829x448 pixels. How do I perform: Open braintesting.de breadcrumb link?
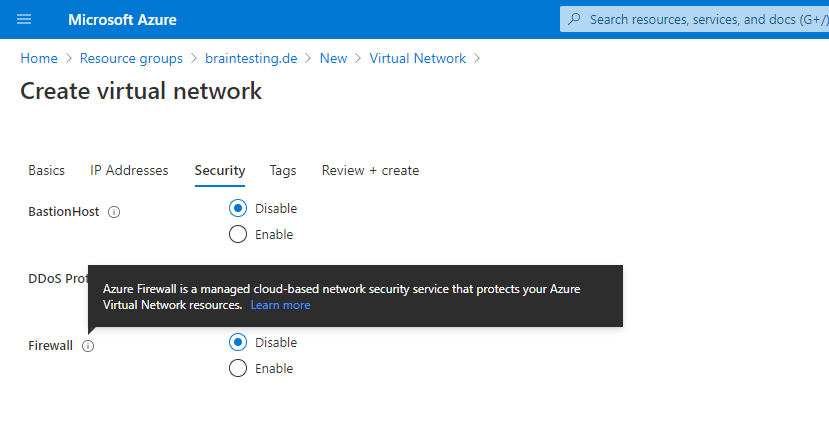click(251, 58)
